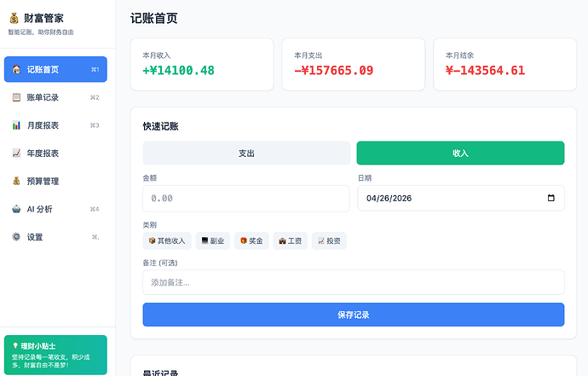Select the 副业 category chip

coord(213,241)
